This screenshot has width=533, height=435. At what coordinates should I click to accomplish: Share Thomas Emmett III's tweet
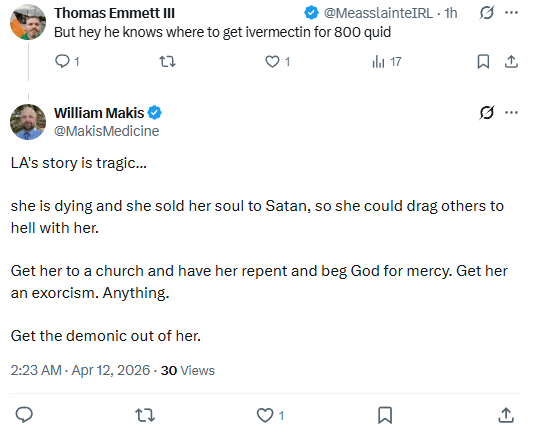click(x=511, y=62)
